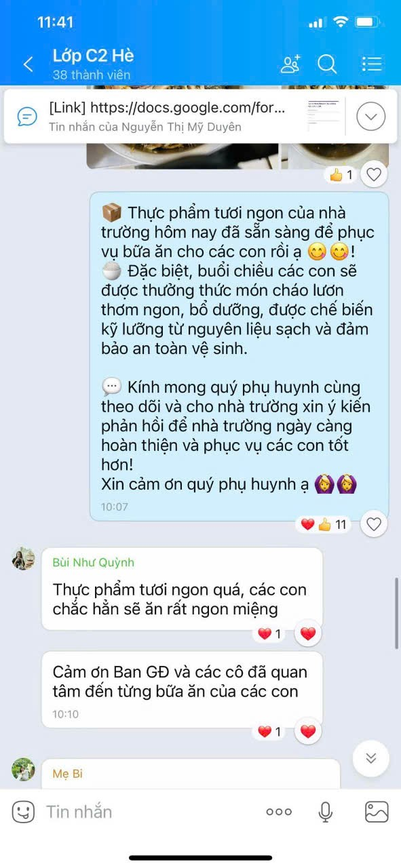This screenshot has height=868, width=401.
Task: Tap the back arrow to leave chat
Action: [28, 64]
